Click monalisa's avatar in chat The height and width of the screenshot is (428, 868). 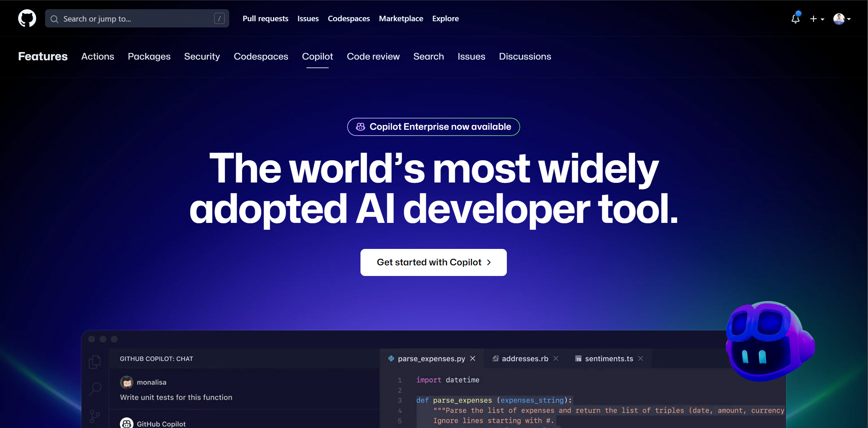[127, 382]
